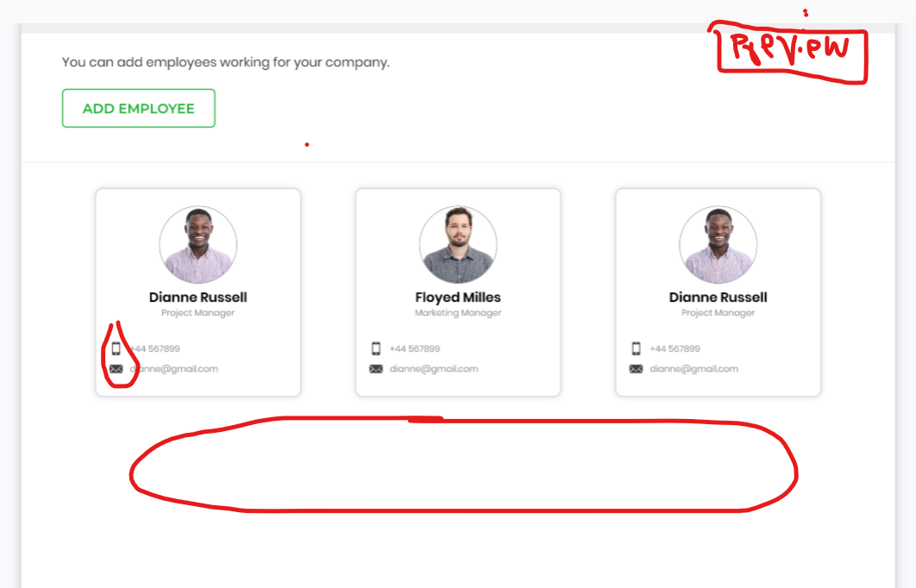This screenshot has height=588, width=916.
Task: Select leftmost Dianne Russell avatar photo
Action: (x=198, y=245)
